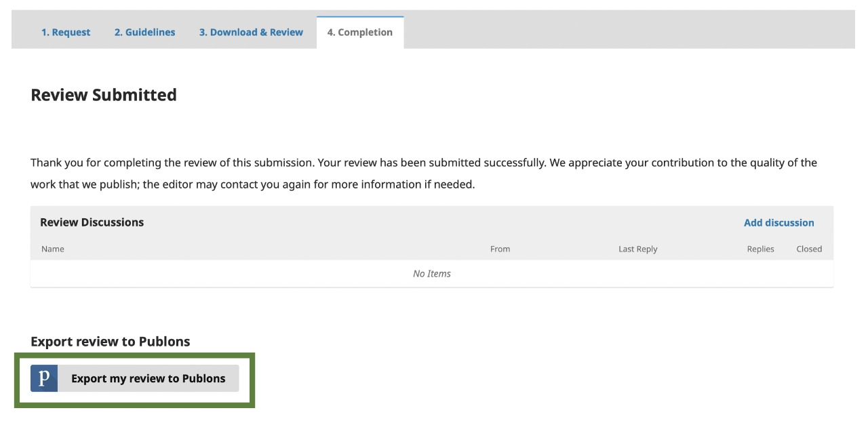The image size is (868, 421).
Task: Click the Review Discussions header bar background
Action: point(441,222)
